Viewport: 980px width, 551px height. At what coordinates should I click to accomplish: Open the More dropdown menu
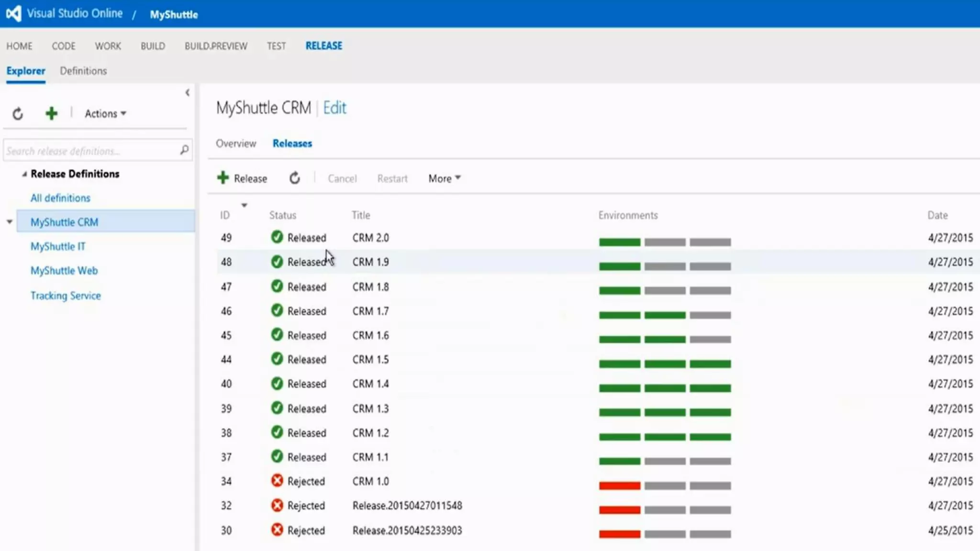444,178
